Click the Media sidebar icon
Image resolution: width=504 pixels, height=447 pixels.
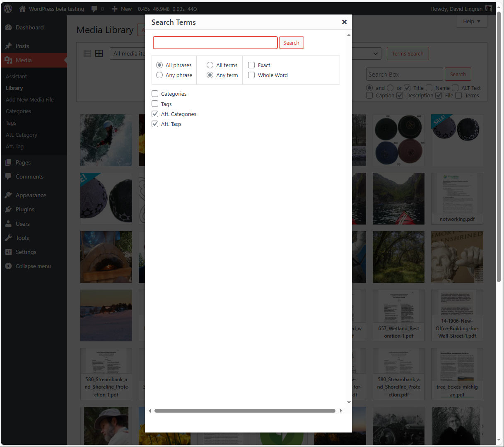point(9,60)
